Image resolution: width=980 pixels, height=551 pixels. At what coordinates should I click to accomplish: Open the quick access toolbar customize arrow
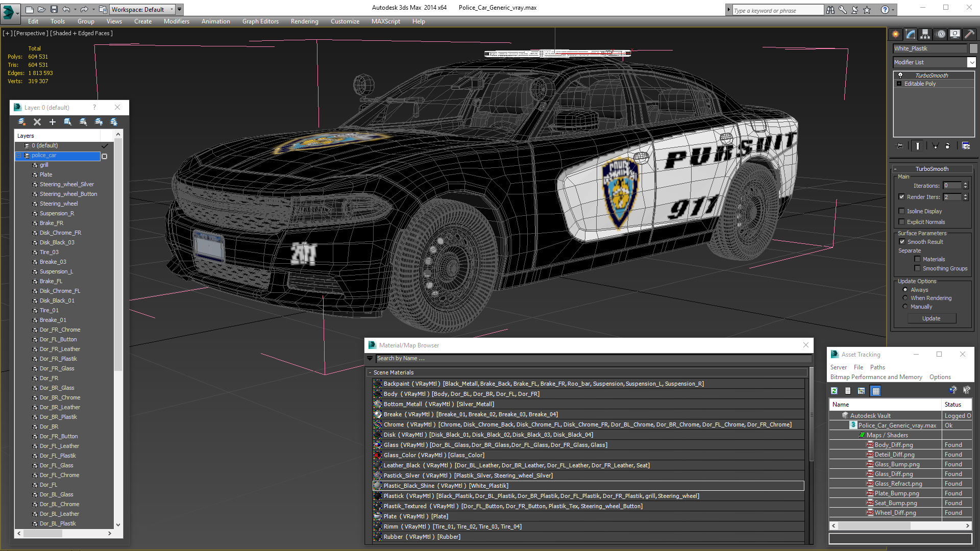point(179,9)
